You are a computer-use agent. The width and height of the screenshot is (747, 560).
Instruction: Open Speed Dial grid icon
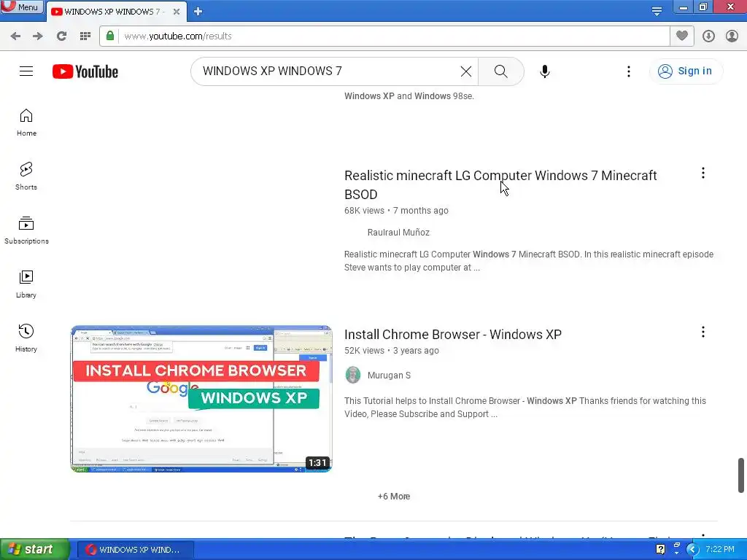tap(85, 36)
